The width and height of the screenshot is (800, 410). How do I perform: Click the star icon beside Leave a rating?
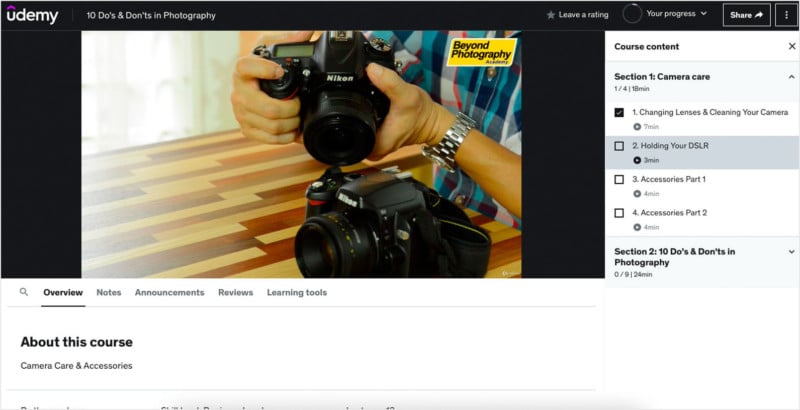click(x=551, y=15)
